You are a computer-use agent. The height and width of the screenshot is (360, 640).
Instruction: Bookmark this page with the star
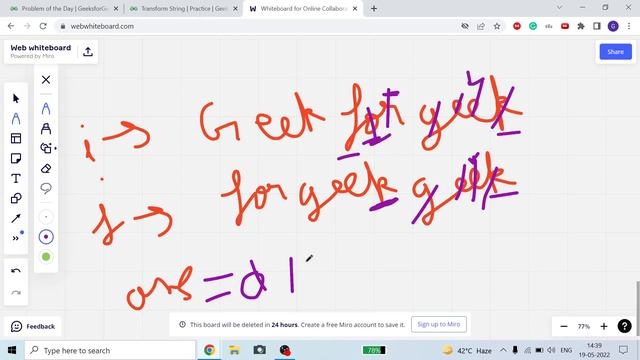(x=497, y=26)
